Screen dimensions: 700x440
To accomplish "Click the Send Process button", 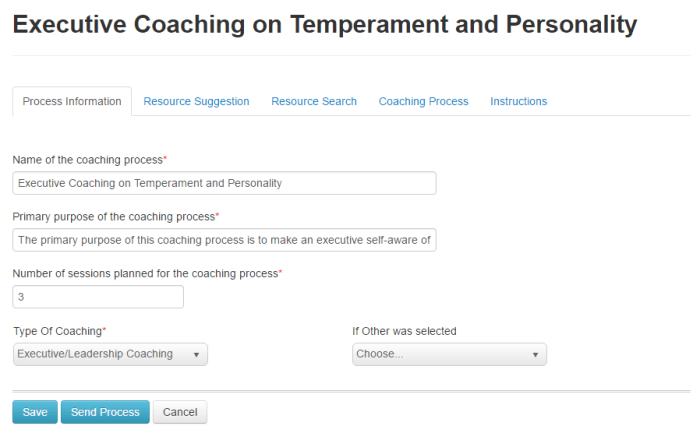I will click(105, 412).
